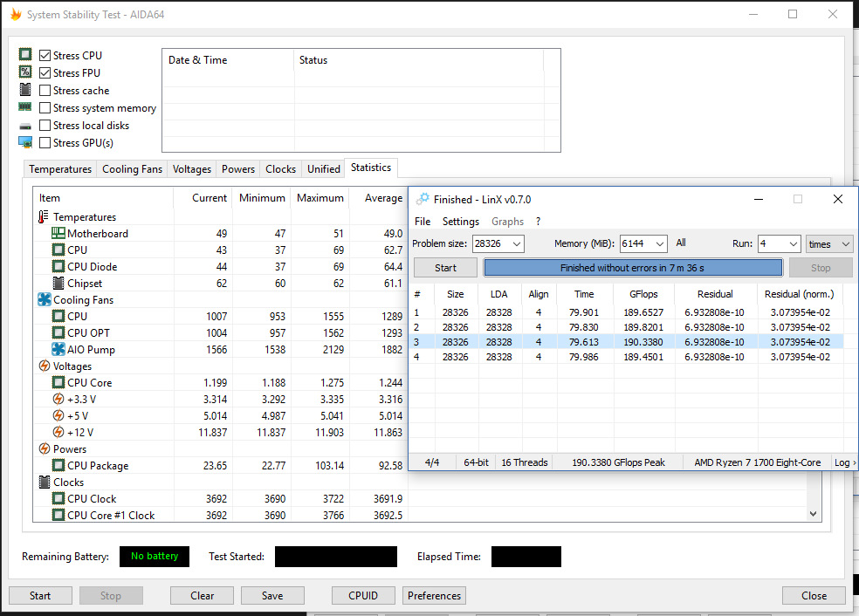Switch to the Temperatures tab
The height and width of the screenshot is (616, 859).
(60, 169)
